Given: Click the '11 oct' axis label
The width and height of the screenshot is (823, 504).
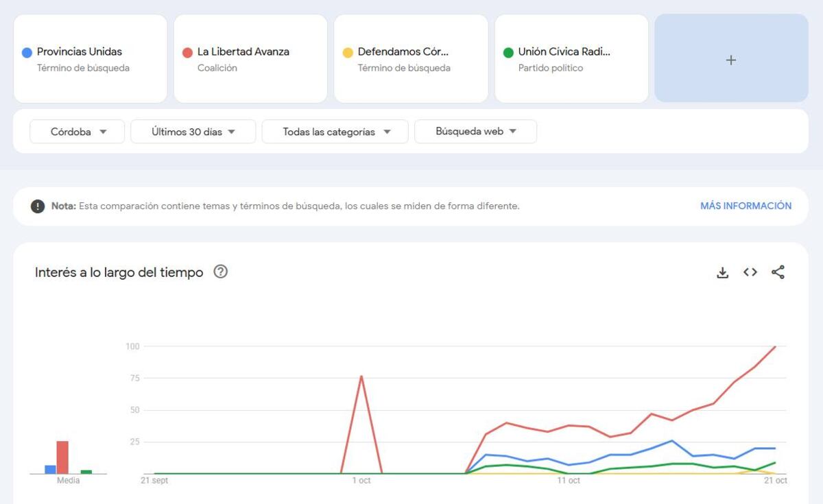Looking at the screenshot, I should (569, 481).
